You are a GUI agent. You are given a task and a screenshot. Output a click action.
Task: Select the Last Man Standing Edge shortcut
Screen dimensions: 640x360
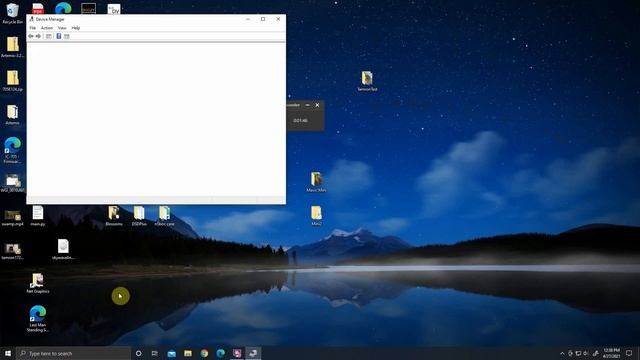pos(38,318)
